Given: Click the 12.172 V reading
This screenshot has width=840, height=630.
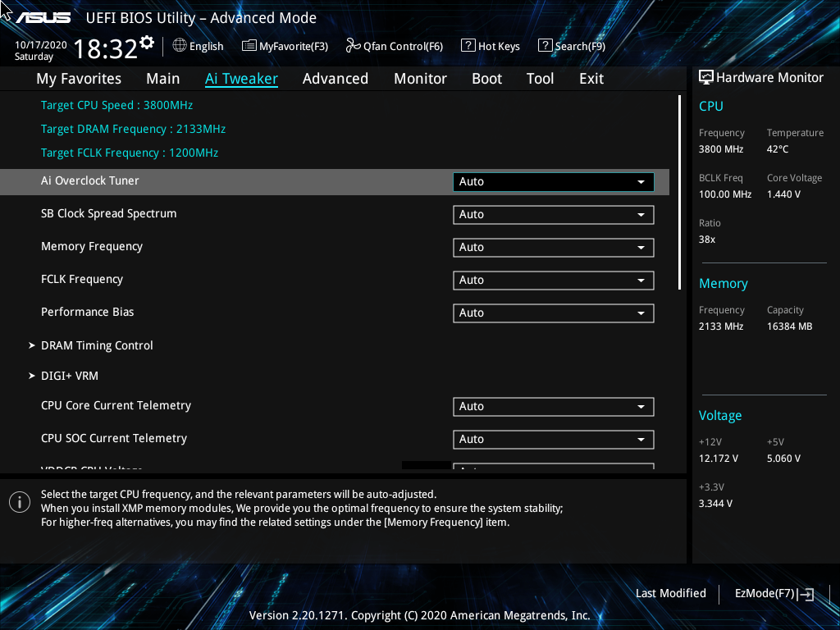Looking at the screenshot, I should click(718, 459).
